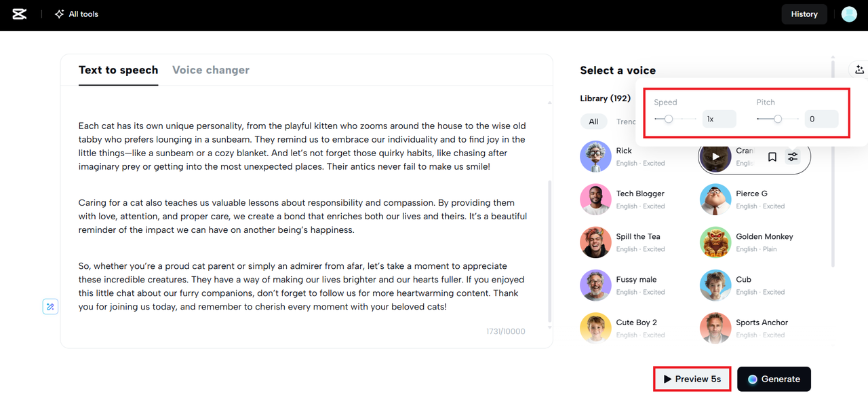Image resolution: width=868 pixels, height=406 pixels.
Task: Click the Speed slider handle
Action: pyautogui.click(x=669, y=119)
